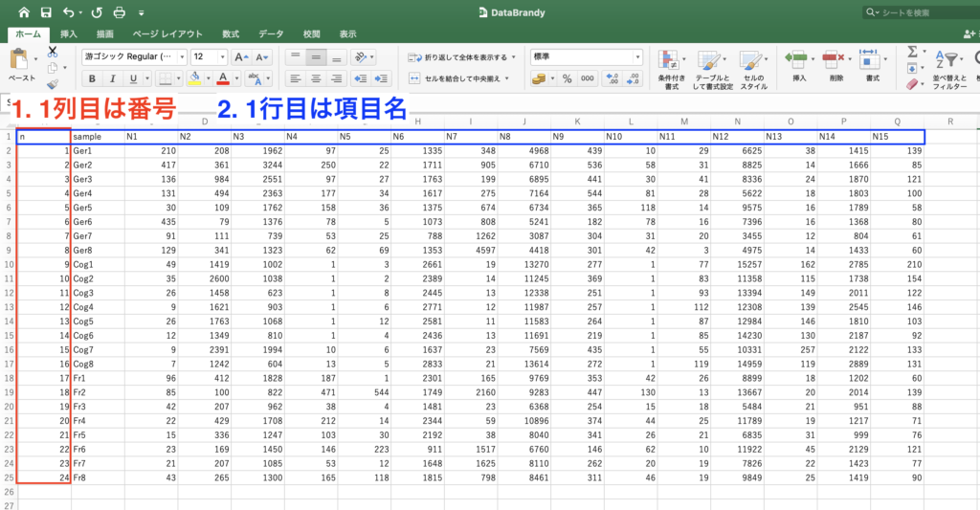Click the シートを検索 search field
This screenshot has width=980, height=510.
[924, 12]
